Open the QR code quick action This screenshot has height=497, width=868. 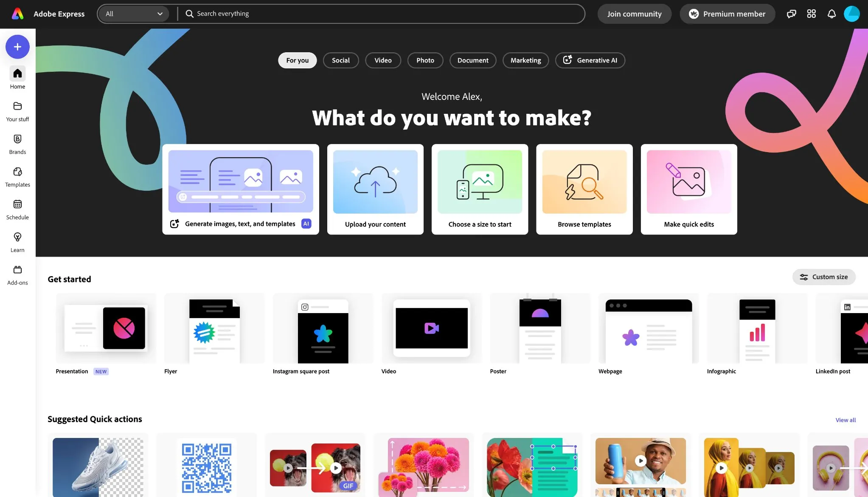point(207,465)
